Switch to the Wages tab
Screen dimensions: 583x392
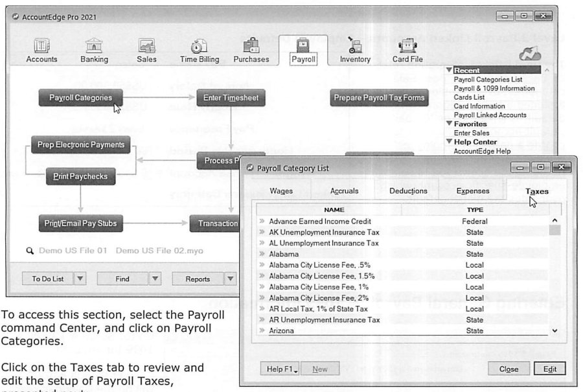[281, 190]
